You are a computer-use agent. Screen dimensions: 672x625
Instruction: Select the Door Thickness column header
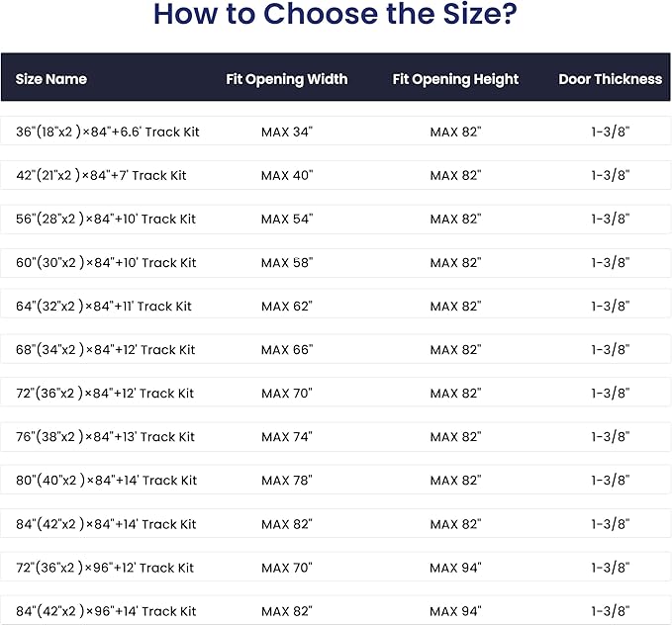(x=611, y=79)
